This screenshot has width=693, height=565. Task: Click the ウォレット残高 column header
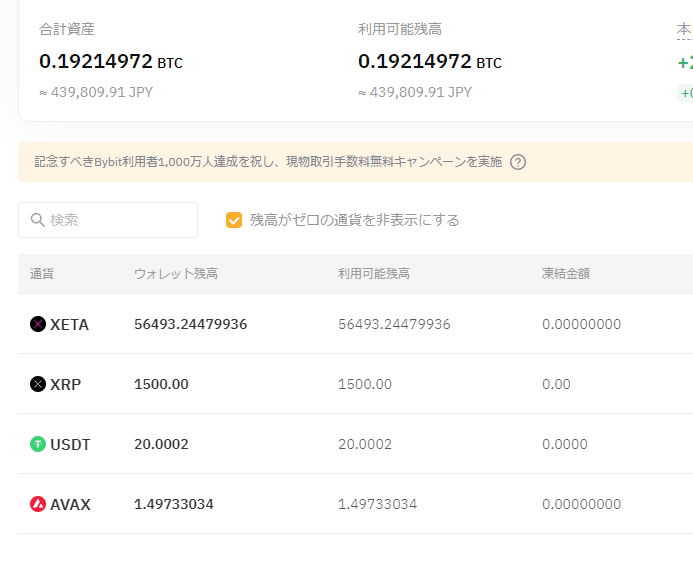[x=176, y=274]
